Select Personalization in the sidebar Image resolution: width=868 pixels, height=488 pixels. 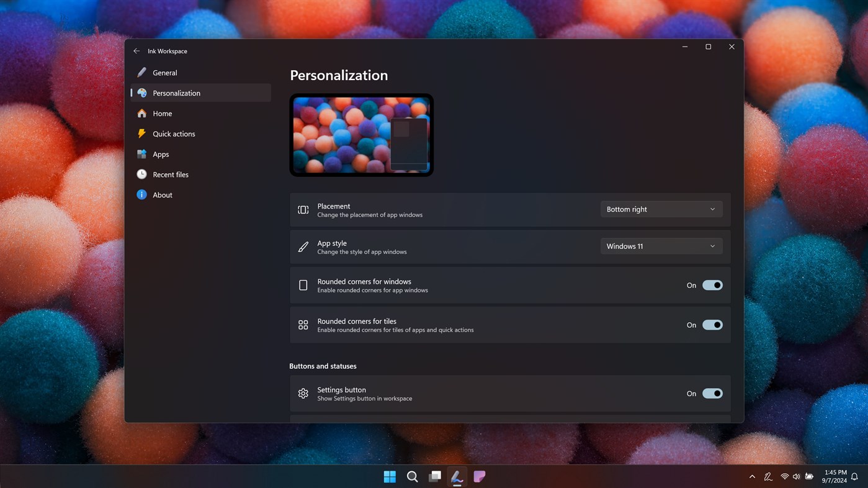(x=201, y=93)
